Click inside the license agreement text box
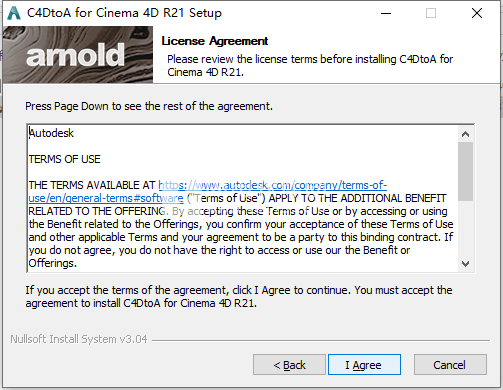 [x=243, y=198]
